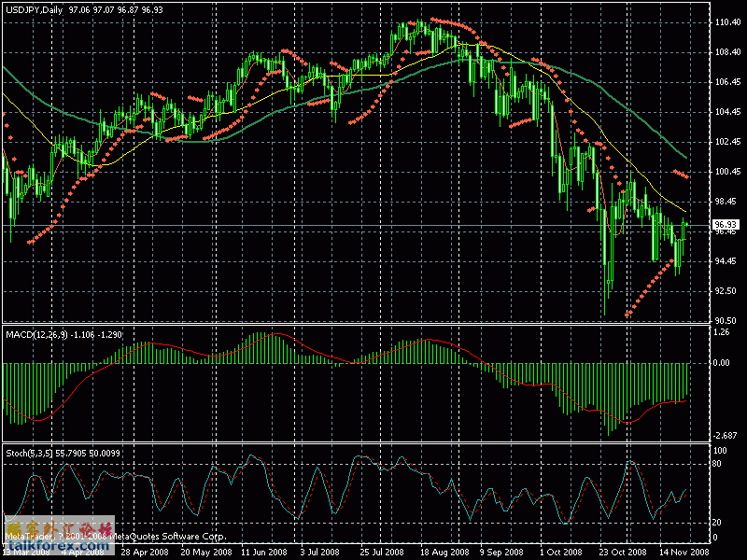Click the 104.45 price axis label

(727, 112)
